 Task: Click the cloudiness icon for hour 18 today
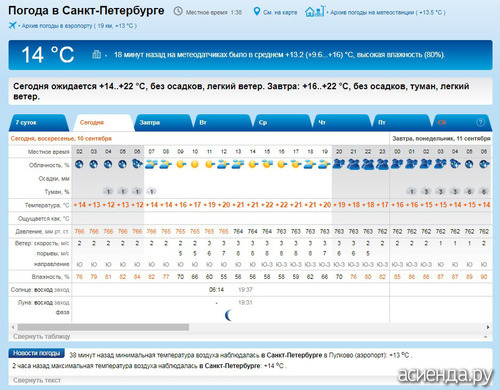point(310,164)
